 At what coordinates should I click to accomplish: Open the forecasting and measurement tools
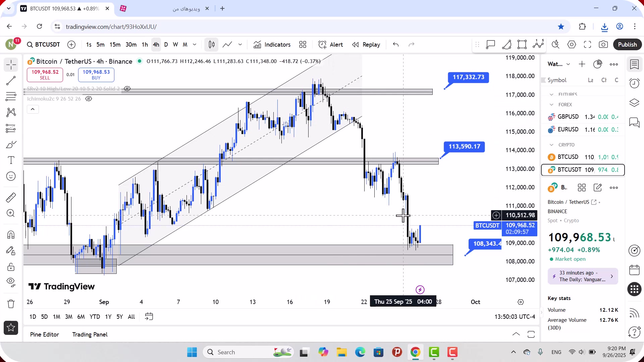tap(11, 128)
